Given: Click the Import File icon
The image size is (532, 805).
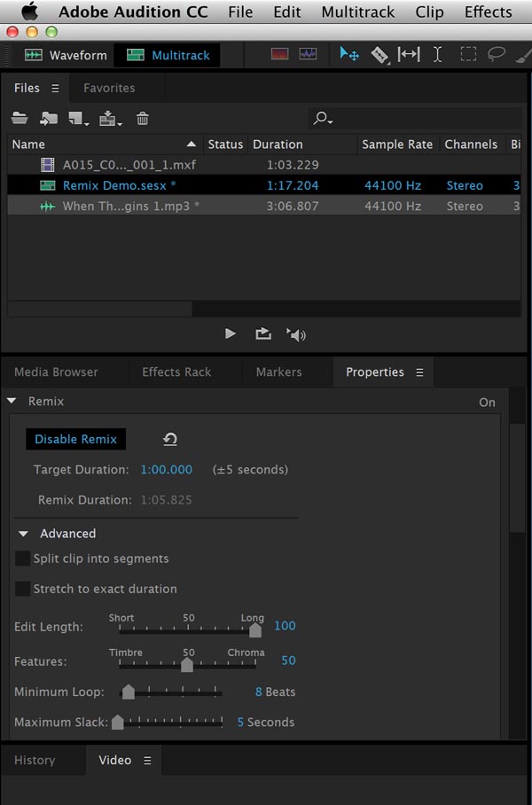Looking at the screenshot, I should (49, 119).
